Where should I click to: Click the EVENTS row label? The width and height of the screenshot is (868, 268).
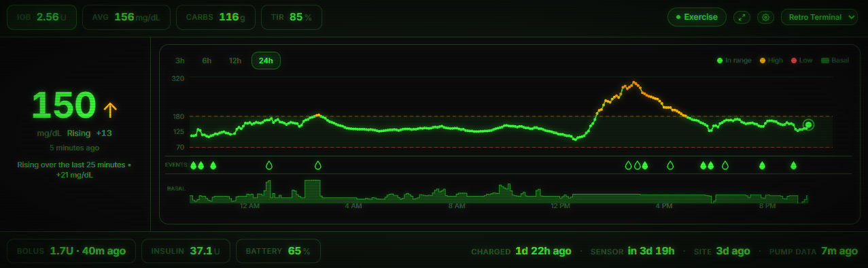pyautogui.click(x=175, y=165)
